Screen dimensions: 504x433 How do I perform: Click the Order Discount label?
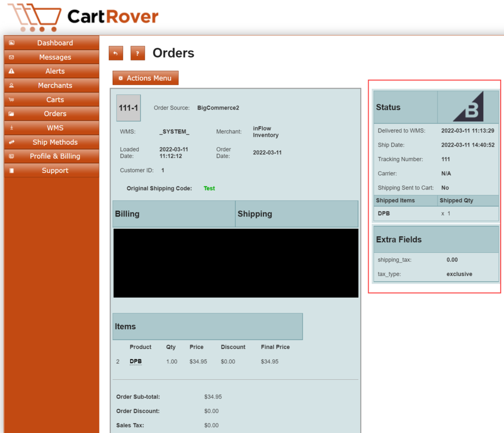(x=138, y=411)
